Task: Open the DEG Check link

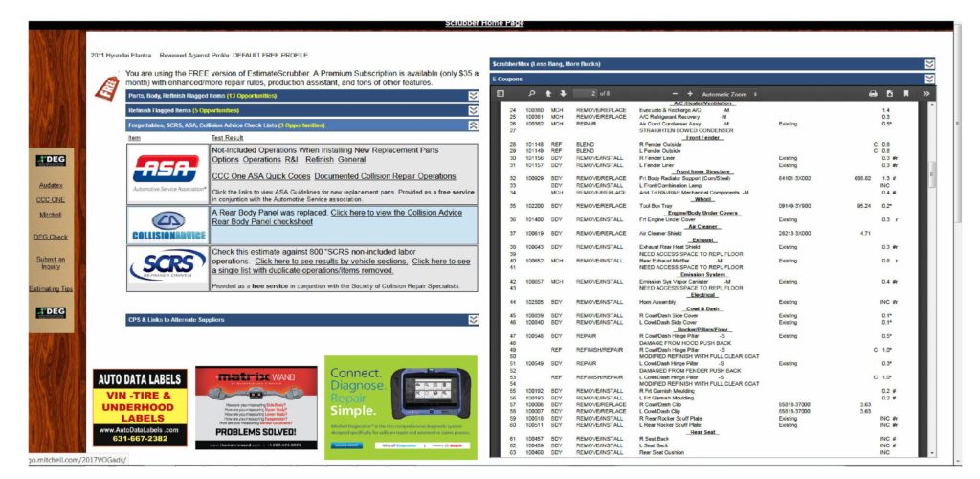Action: point(51,237)
